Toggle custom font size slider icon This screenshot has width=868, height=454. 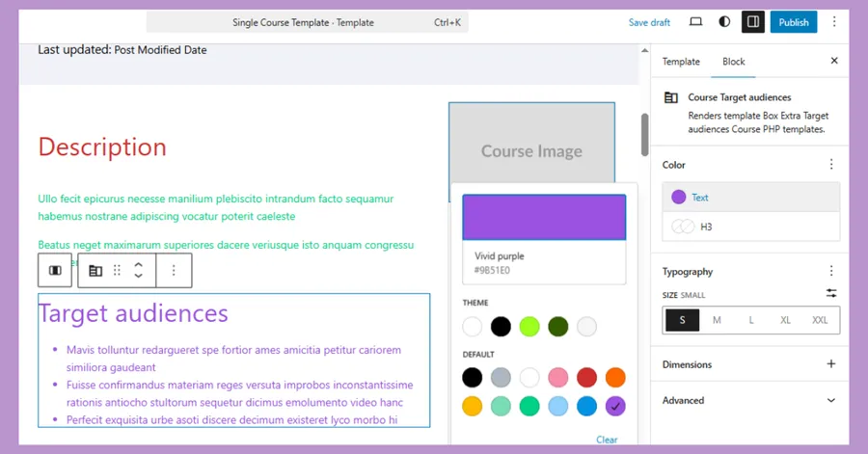coord(831,293)
